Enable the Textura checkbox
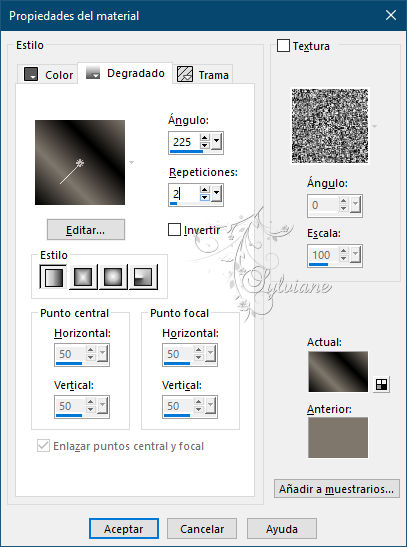The image size is (407, 547). click(283, 46)
